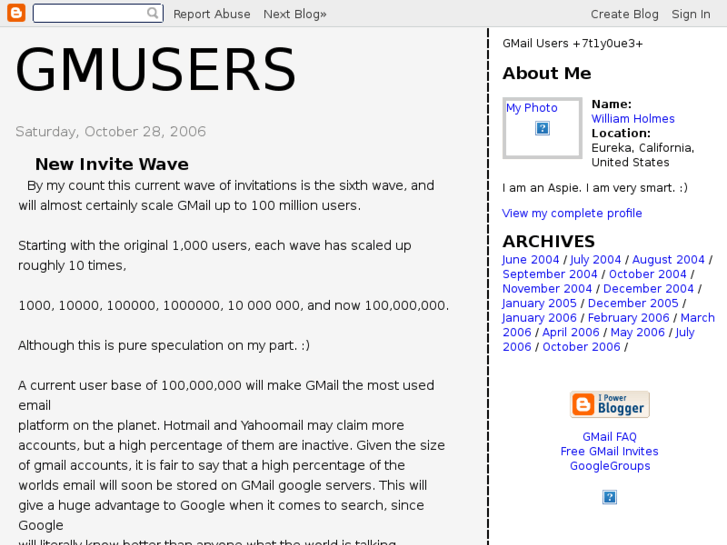The height and width of the screenshot is (545, 727).
Task: Open the August 2004 archive
Action: [x=669, y=260]
